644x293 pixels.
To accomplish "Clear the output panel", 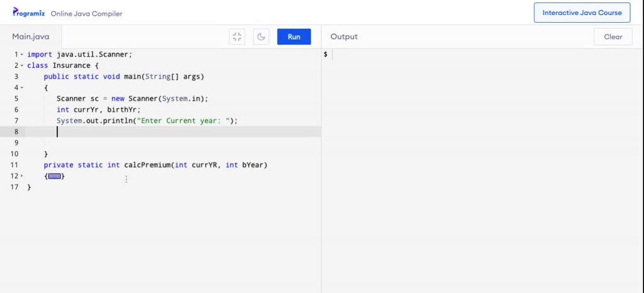I will [613, 36].
